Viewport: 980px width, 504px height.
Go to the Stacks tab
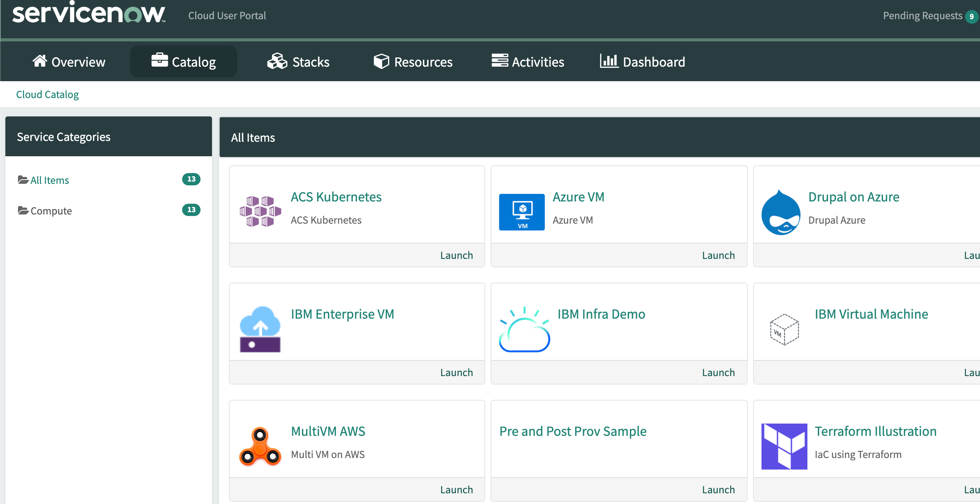pyautogui.click(x=298, y=62)
